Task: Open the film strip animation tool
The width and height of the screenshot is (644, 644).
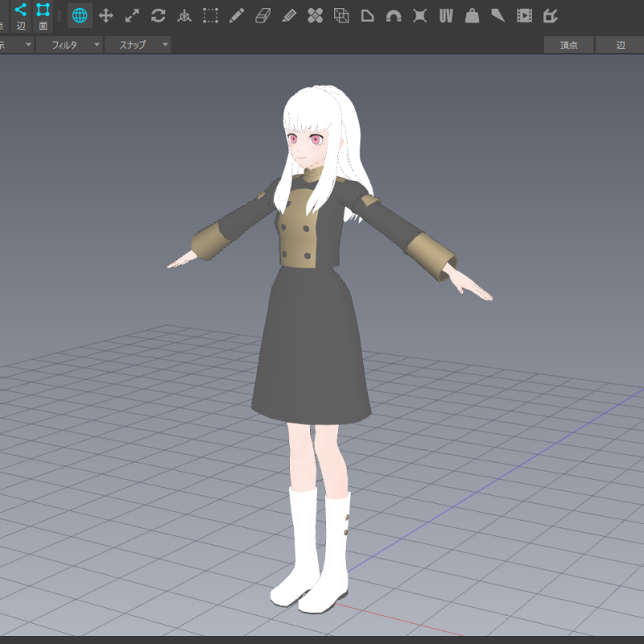Action: click(x=525, y=16)
